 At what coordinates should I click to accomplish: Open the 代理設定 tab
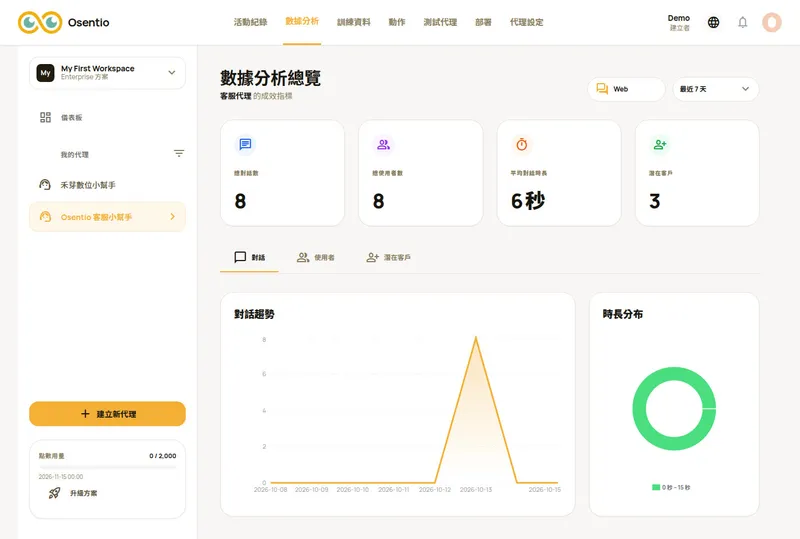click(527, 22)
